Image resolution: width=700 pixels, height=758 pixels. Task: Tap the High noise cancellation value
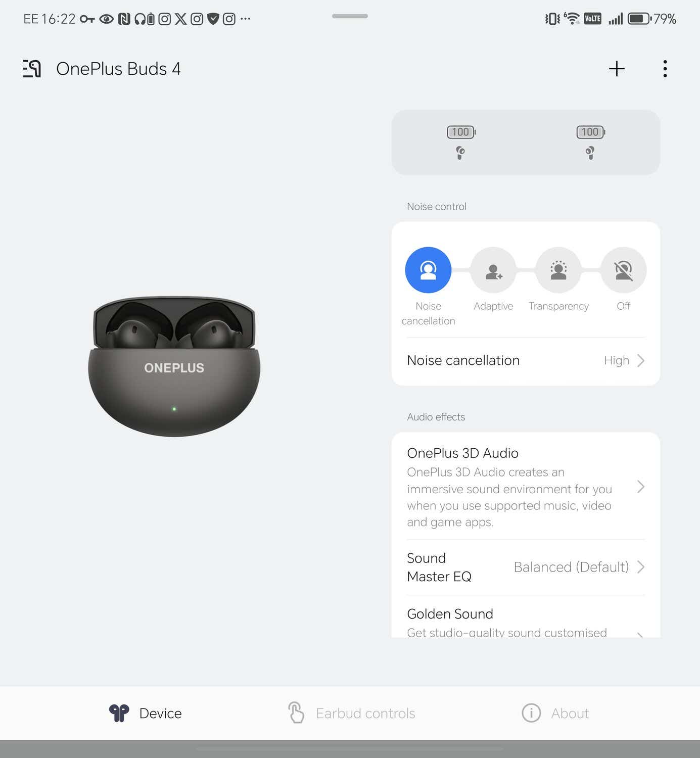(617, 360)
